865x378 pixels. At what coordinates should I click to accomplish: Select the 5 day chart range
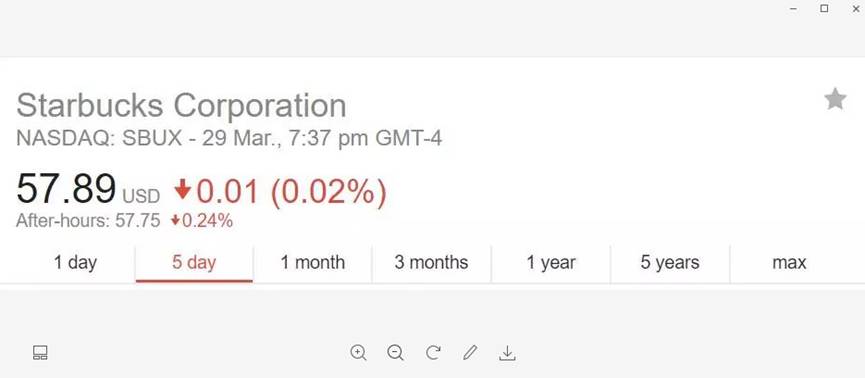(194, 262)
